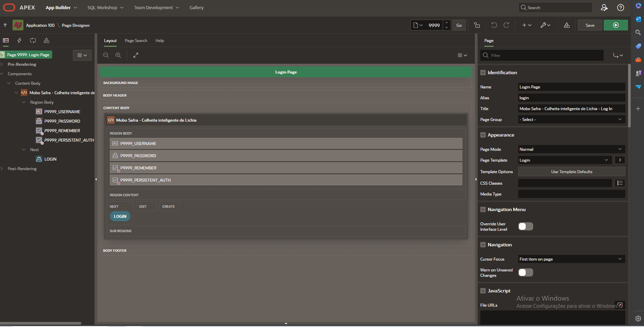The height and width of the screenshot is (327, 644).
Task: Open the Help question mark menu
Action: pyautogui.click(x=621, y=7)
